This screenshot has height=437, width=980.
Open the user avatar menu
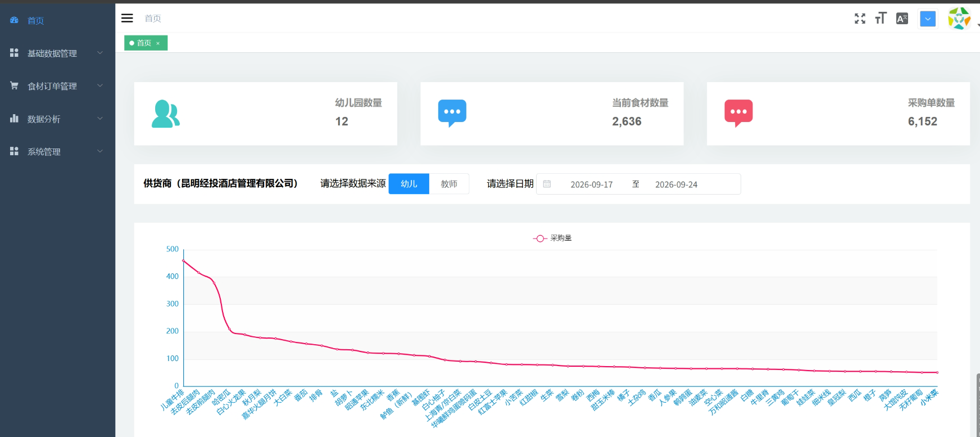point(959,19)
